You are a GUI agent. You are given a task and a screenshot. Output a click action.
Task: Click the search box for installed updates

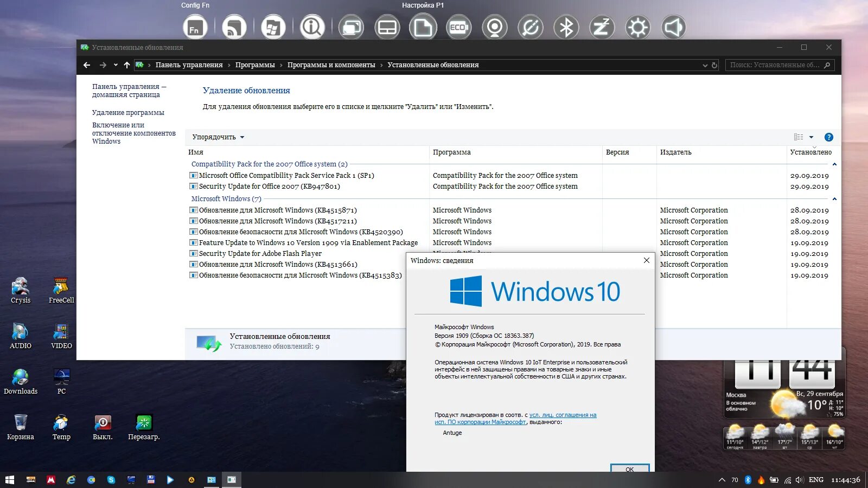pos(780,65)
